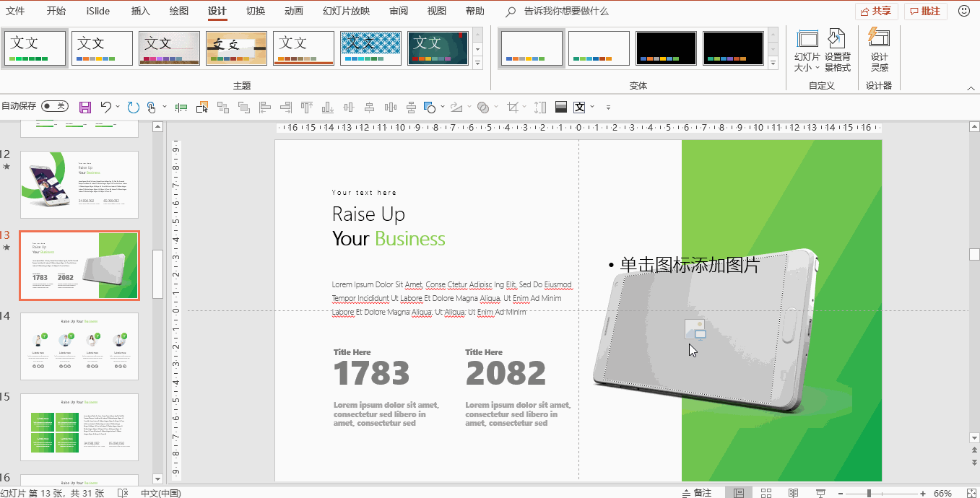Click the Redo icon
980x498 pixels.
(x=133, y=108)
